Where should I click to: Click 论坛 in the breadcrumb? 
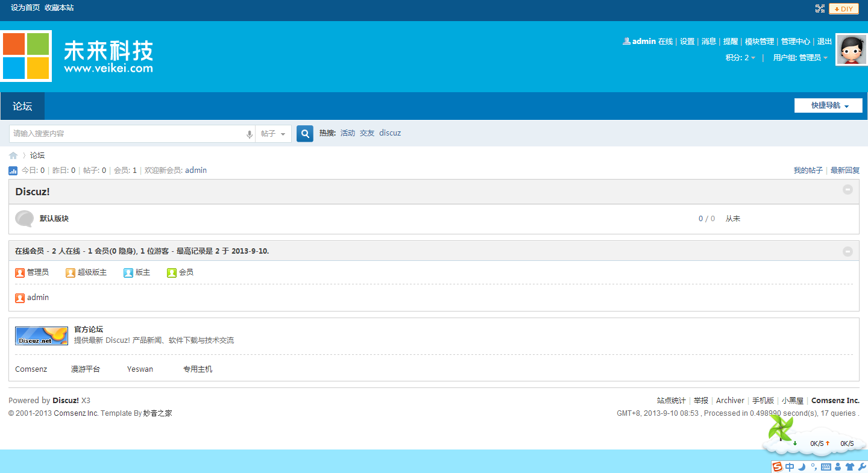37,155
